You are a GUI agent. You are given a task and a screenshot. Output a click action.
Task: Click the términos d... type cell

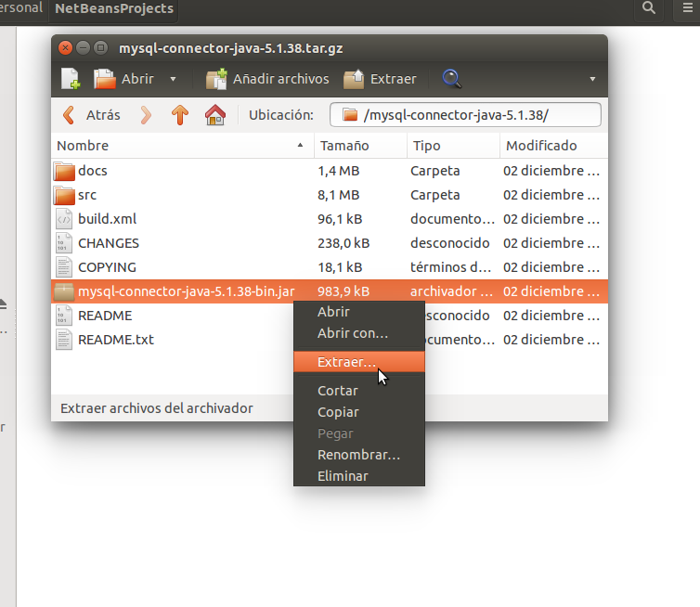tap(451, 267)
